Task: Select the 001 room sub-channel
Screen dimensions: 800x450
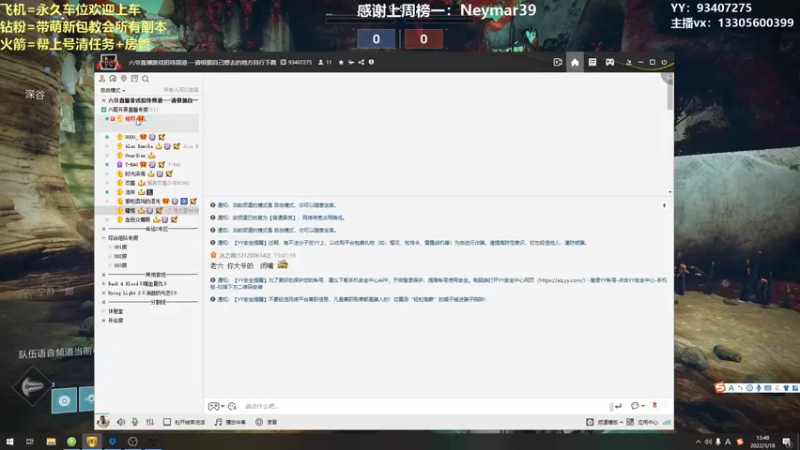Action: [x=121, y=247]
